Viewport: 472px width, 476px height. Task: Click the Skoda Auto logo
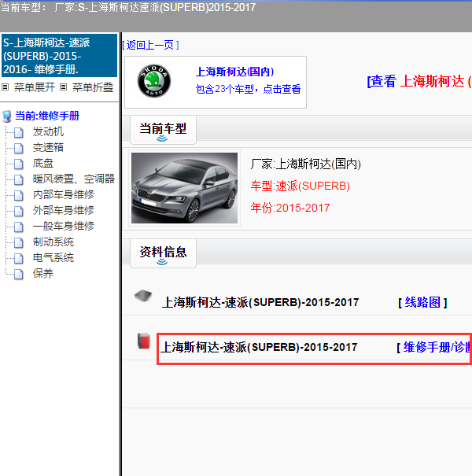click(x=154, y=81)
